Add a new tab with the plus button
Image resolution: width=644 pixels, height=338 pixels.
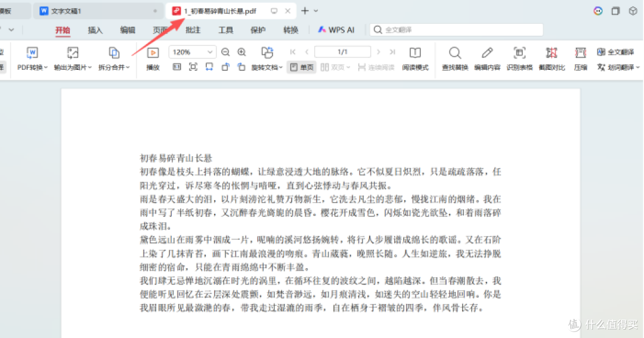[x=305, y=11]
